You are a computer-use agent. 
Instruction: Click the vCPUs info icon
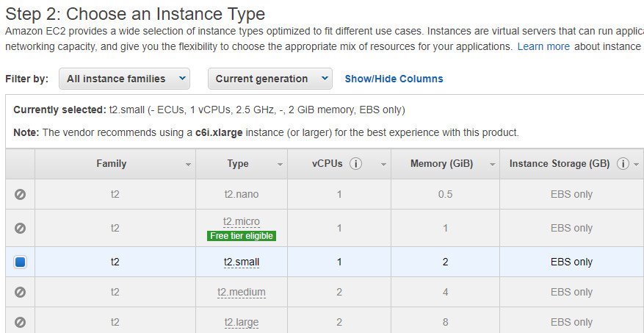coord(355,164)
